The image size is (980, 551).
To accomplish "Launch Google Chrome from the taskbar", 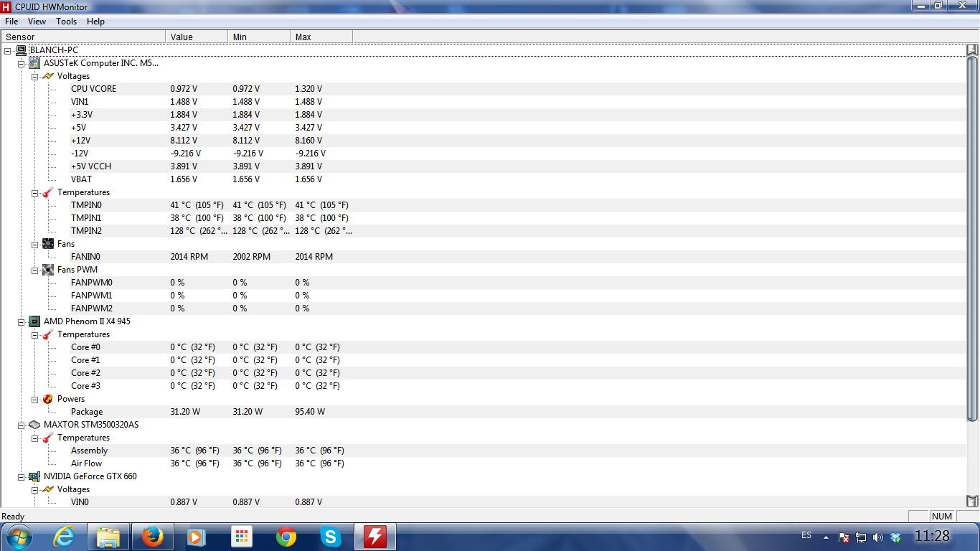I will coord(286,537).
